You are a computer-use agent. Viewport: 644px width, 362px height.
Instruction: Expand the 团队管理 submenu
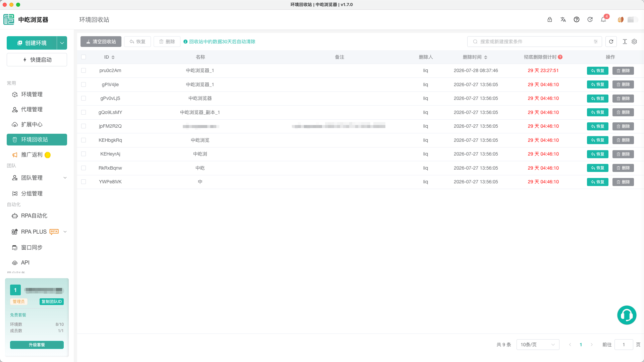tap(65, 178)
